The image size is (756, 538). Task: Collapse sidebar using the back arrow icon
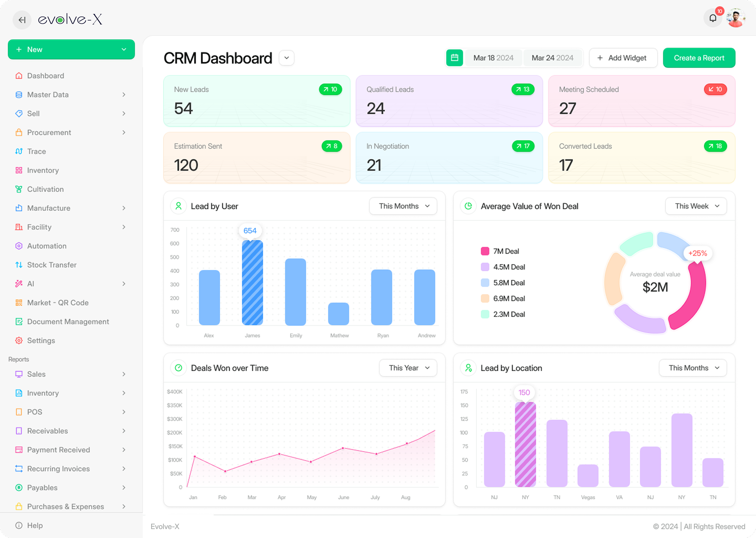(x=22, y=20)
